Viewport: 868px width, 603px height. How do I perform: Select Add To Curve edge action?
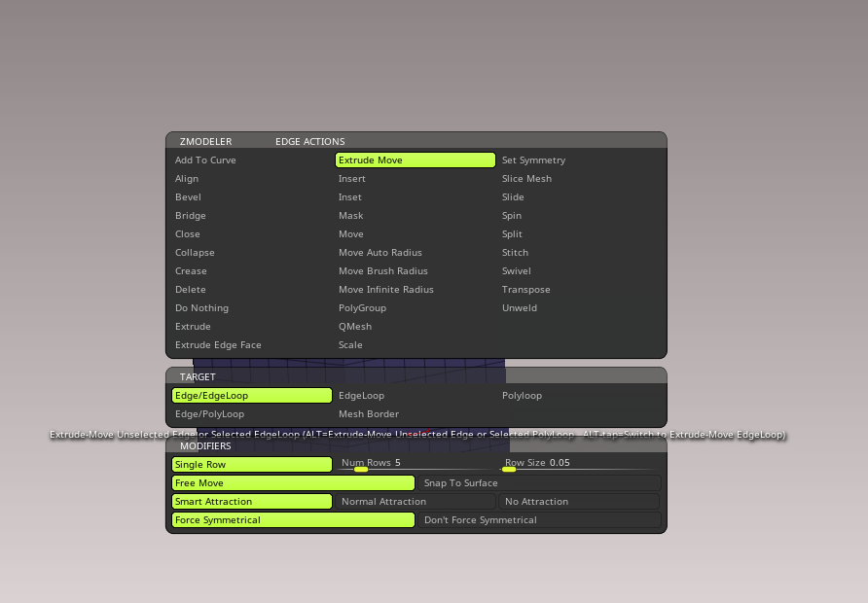pos(205,160)
